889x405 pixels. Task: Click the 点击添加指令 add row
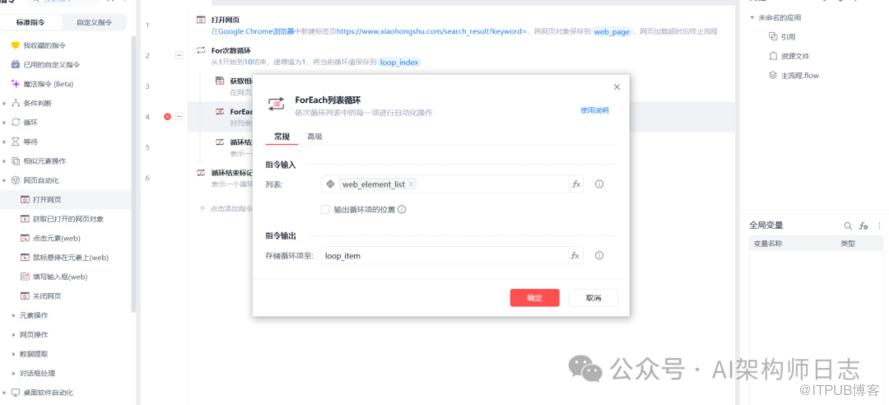pyautogui.click(x=224, y=208)
